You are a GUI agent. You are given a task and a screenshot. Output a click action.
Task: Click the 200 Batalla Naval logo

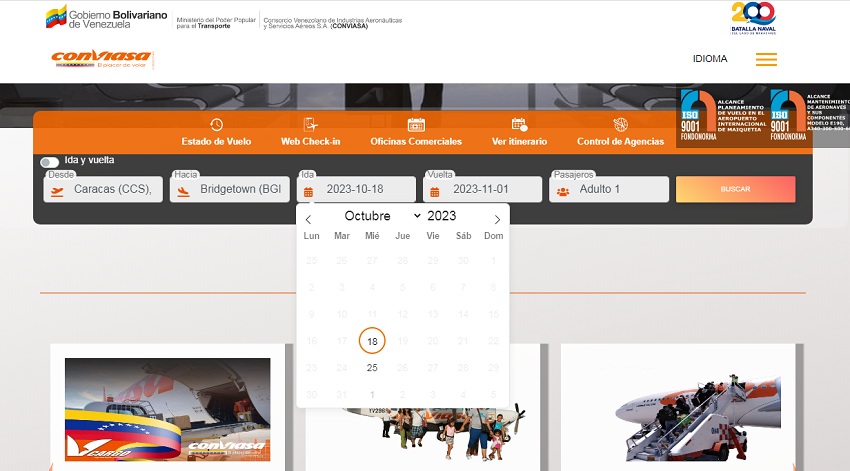coord(754,18)
